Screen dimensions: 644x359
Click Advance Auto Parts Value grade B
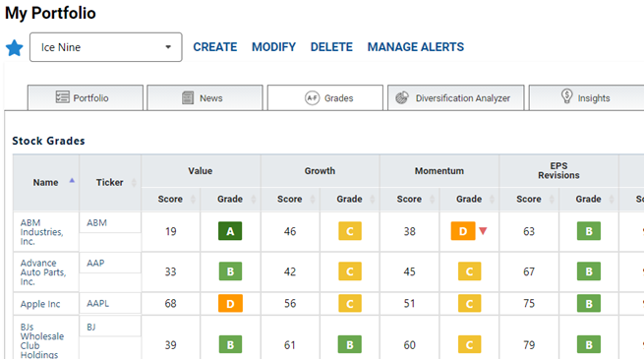[x=230, y=271]
